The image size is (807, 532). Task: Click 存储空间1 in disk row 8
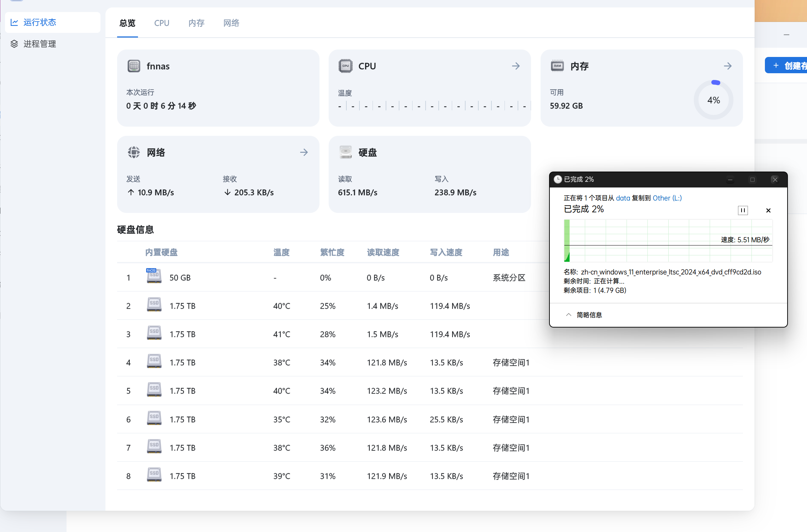[511, 476]
